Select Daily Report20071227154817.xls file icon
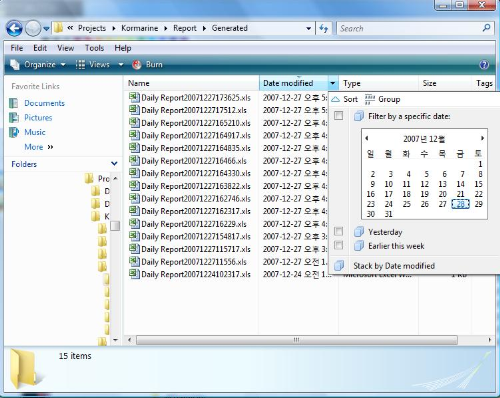Image resolution: width=500 pixels, height=398 pixels. pyautogui.click(x=134, y=236)
